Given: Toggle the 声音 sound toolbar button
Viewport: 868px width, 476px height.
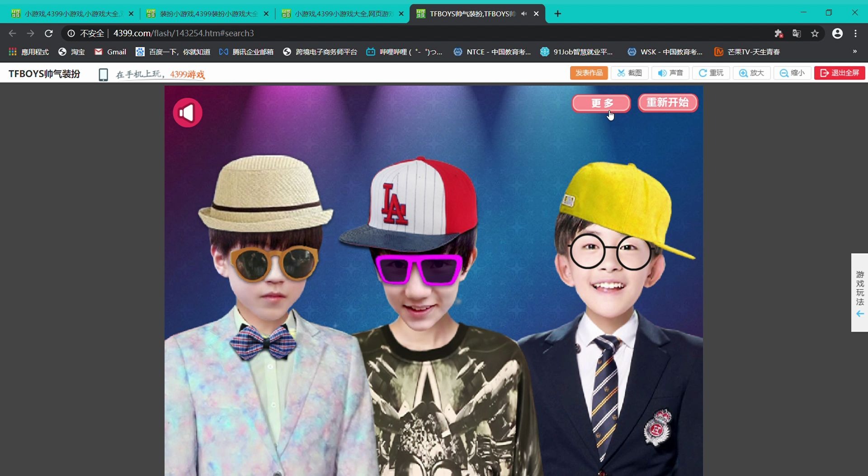Looking at the screenshot, I should (670, 73).
